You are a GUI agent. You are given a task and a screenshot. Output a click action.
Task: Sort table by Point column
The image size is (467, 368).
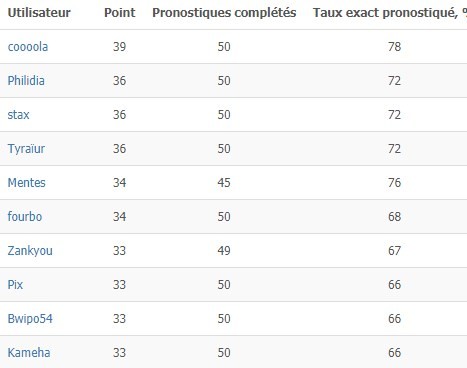120,13
